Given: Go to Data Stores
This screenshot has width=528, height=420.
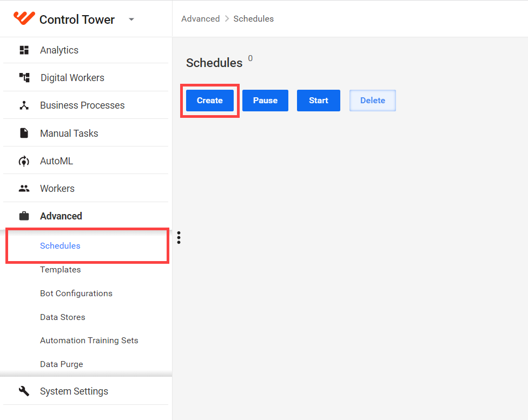Looking at the screenshot, I should click(x=63, y=317).
